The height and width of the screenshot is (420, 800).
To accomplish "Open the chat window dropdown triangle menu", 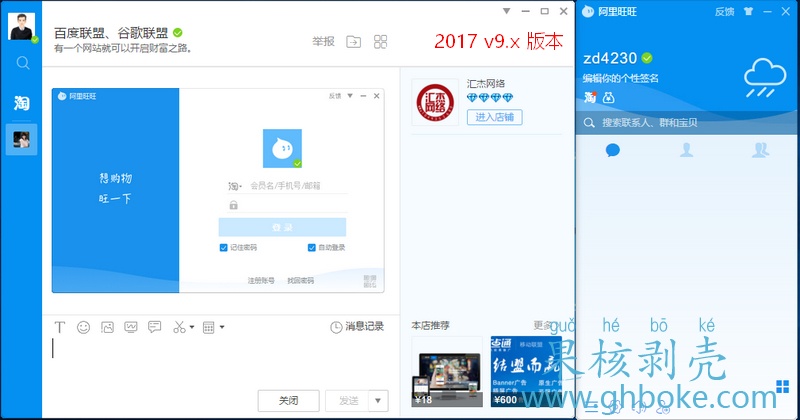I will (x=506, y=11).
